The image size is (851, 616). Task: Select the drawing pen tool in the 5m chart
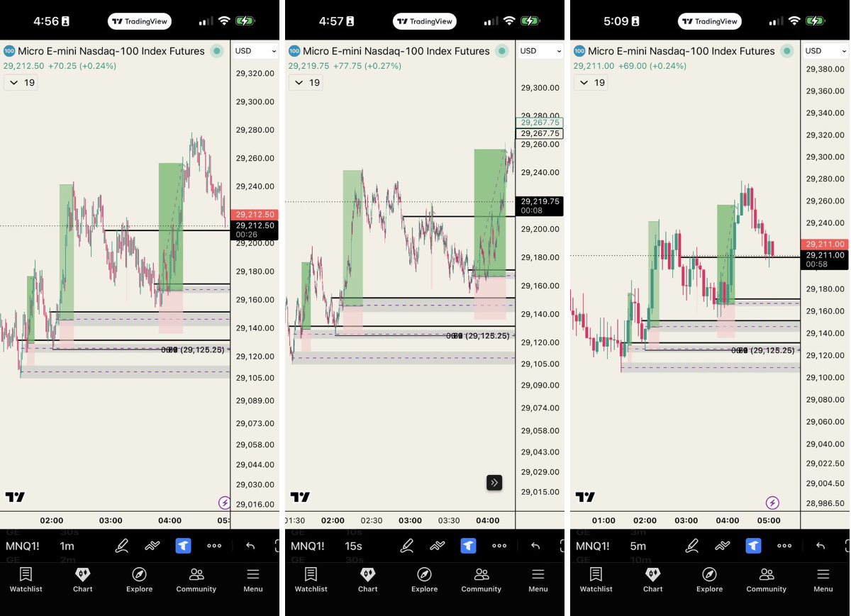click(x=692, y=546)
